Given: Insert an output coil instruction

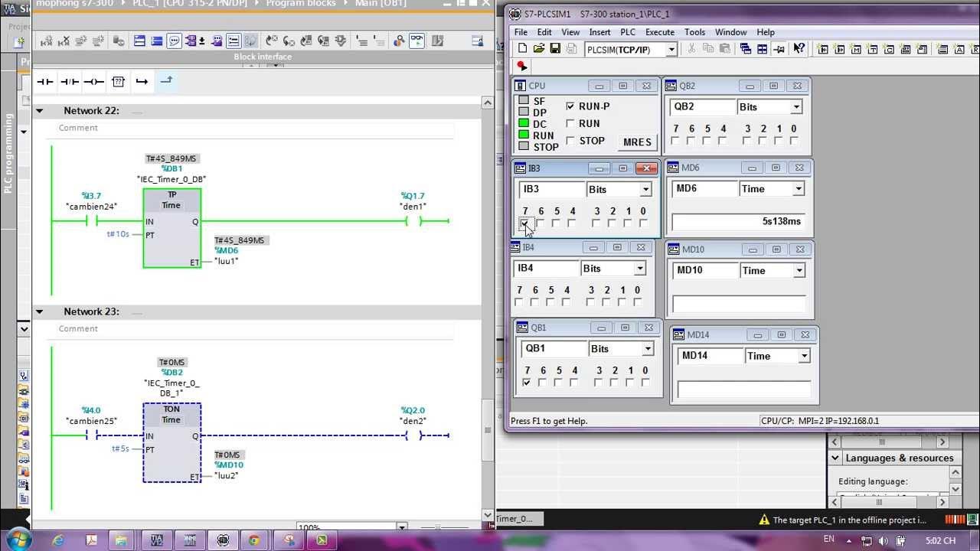Looking at the screenshot, I should point(93,81).
